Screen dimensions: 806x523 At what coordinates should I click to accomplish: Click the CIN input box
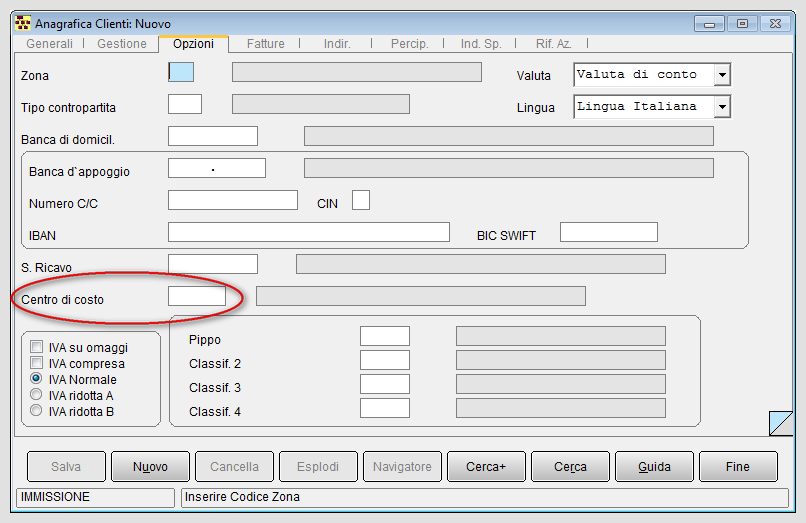pos(361,200)
